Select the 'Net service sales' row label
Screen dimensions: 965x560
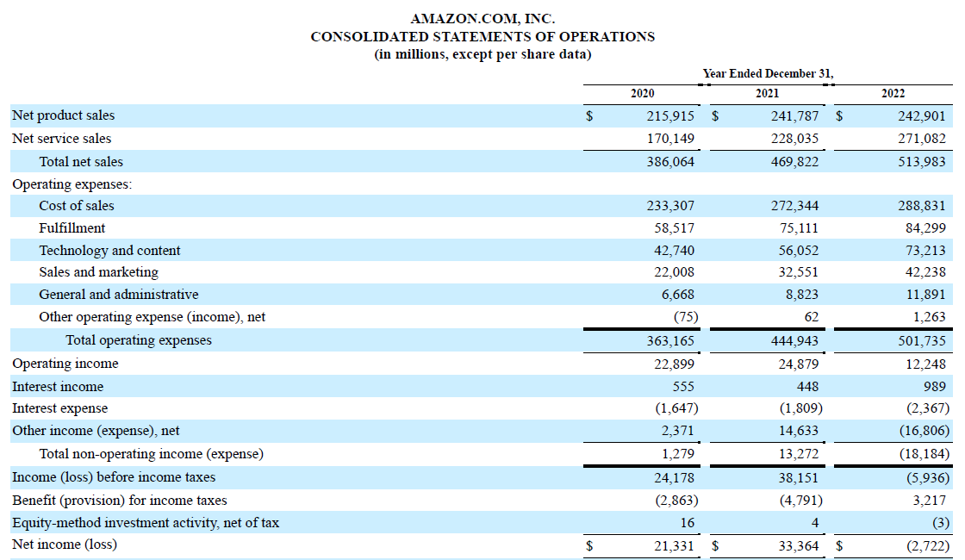tap(61, 139)
